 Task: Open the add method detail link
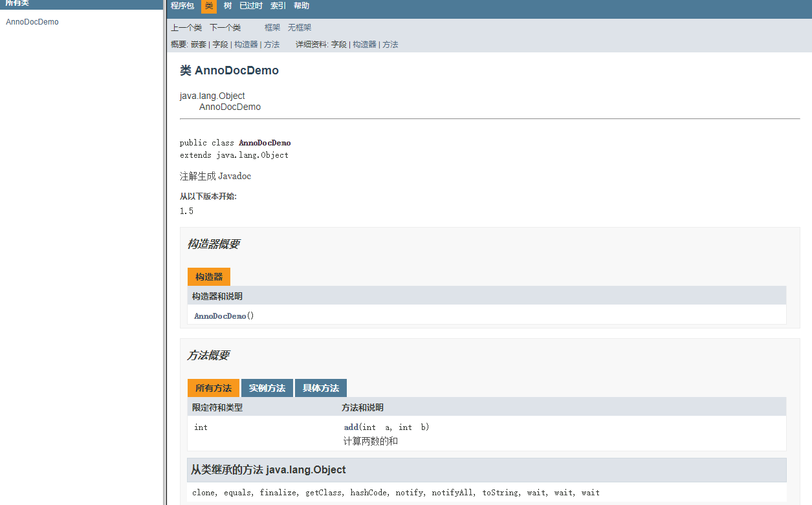[x=351, y=427]
